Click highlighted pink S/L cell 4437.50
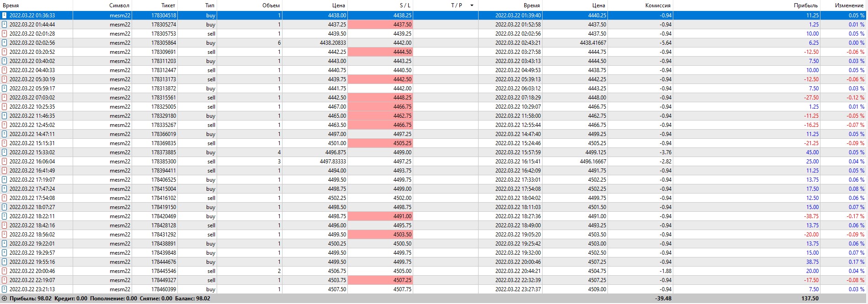The width and height of the screenshot is (868, 304). tap(380, 25)
